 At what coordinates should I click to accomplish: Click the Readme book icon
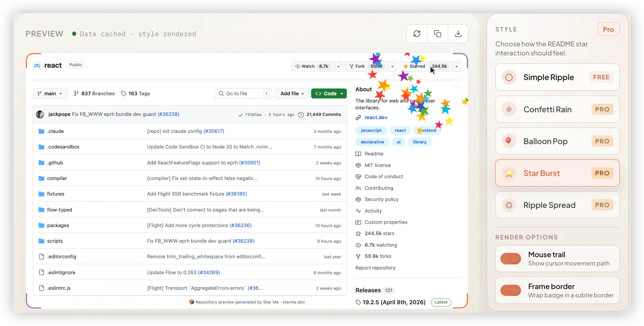pyautogui.click(x=358, y=154)
